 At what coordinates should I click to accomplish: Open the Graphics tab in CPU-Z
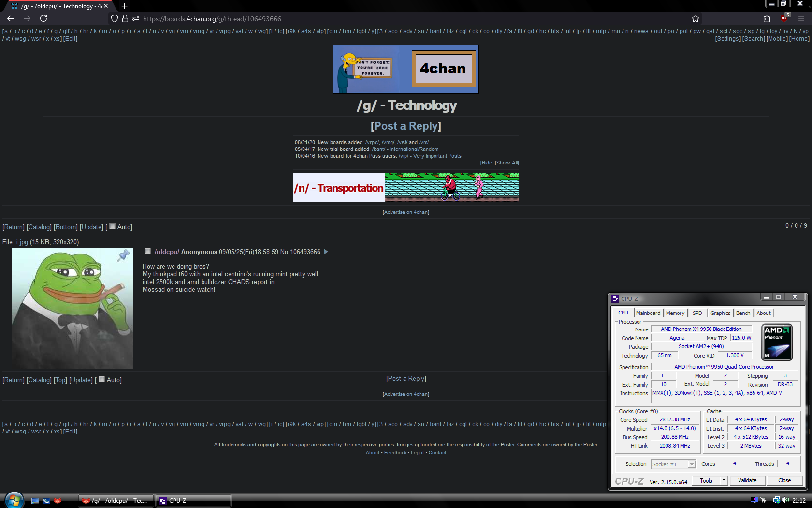[x=720, y=313]
